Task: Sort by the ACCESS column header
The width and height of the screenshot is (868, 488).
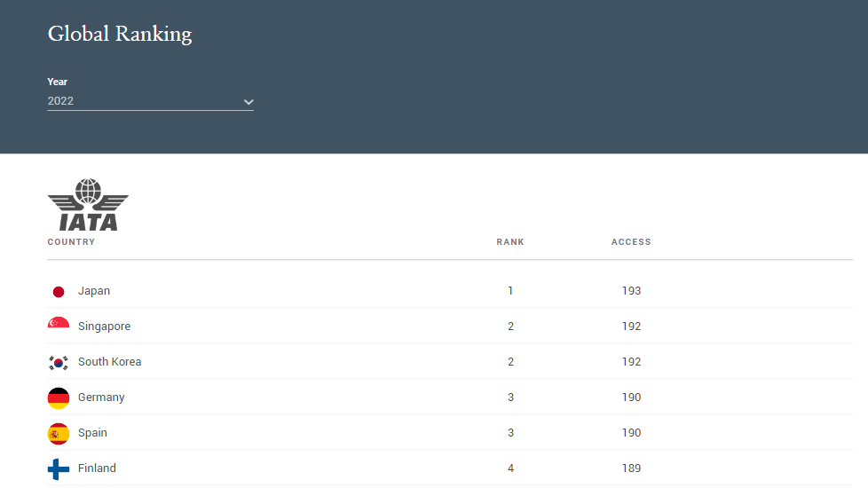Action: coord(631,242)
